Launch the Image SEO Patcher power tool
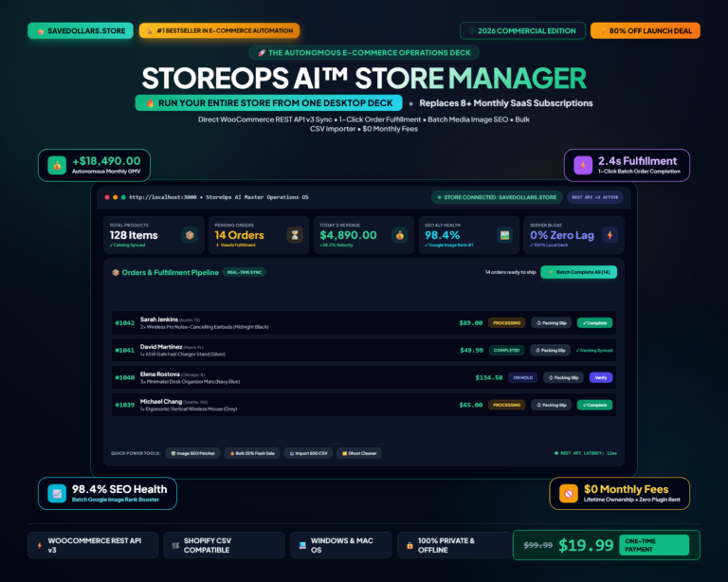The width and height of the screenshot is (728, 582). pyautogui.click(x=192, y=453)
